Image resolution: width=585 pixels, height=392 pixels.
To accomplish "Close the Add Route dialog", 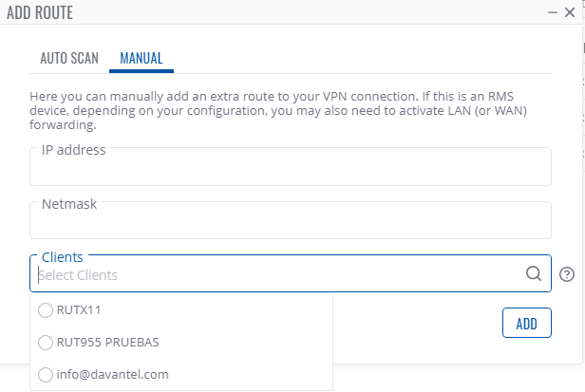I will point(569,13).
